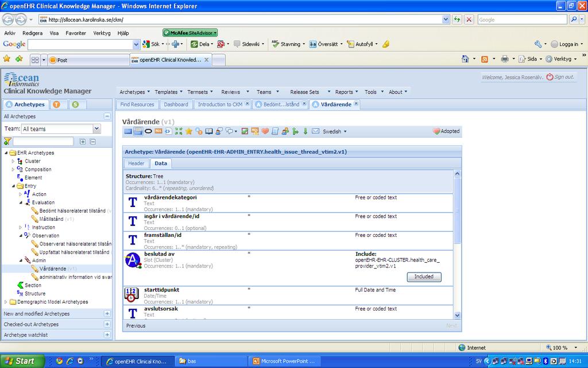This screenshot has width=588, height=368.
Task: Click the green four-arrows expand icon
Action: coord(179,131)
